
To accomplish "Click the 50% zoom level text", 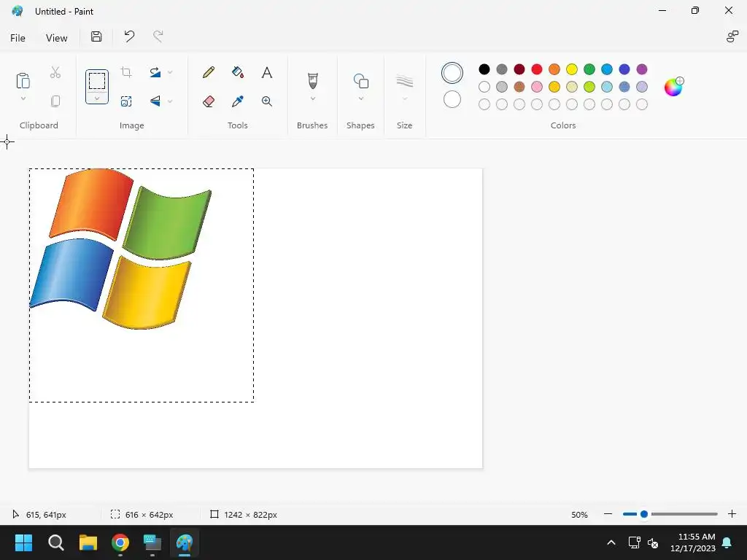I will tap(579, 515).
